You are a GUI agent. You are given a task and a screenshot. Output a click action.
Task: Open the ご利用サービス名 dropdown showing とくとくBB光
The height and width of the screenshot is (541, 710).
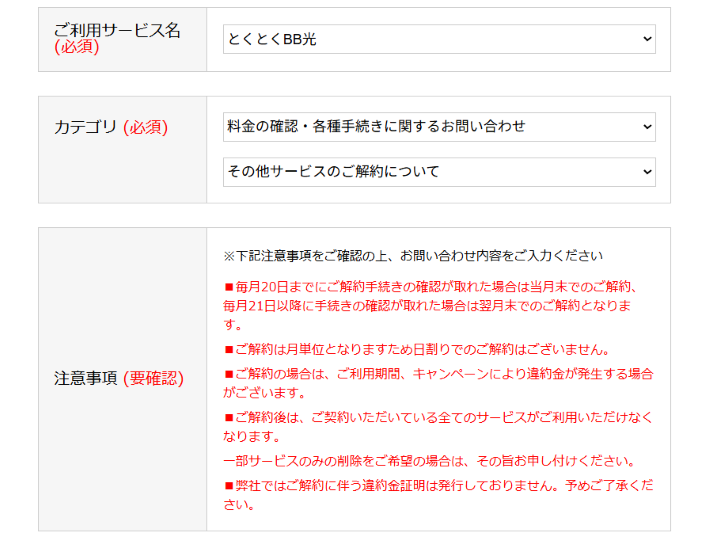pos(439,39)
